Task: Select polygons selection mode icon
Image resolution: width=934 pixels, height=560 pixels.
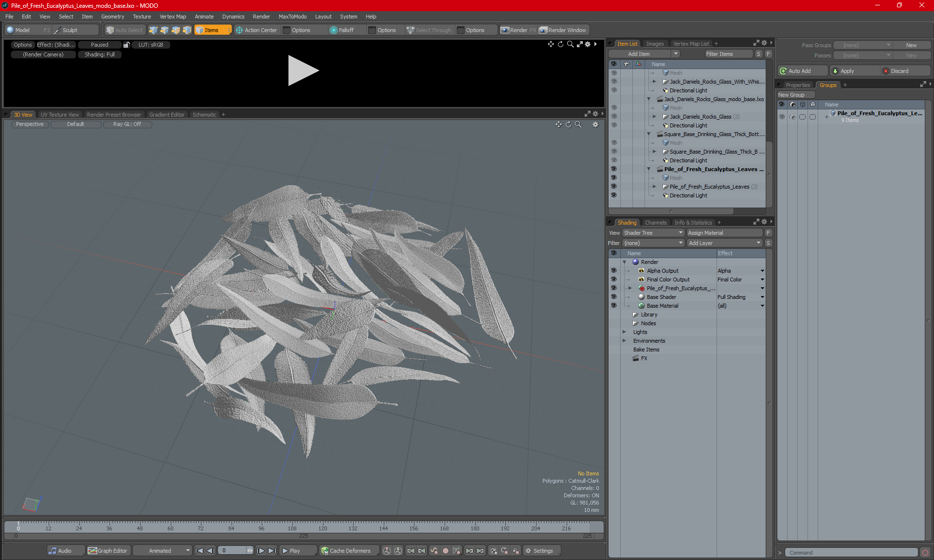Action: (x=176, y=30)
